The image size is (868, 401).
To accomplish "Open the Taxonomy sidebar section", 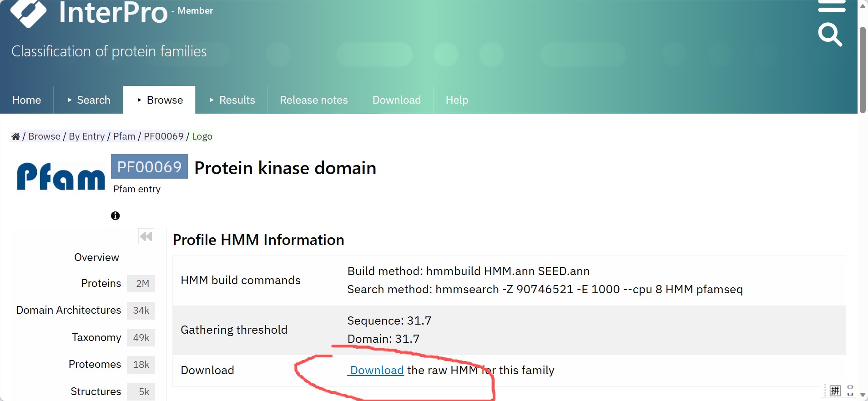I will coord(96,337).
